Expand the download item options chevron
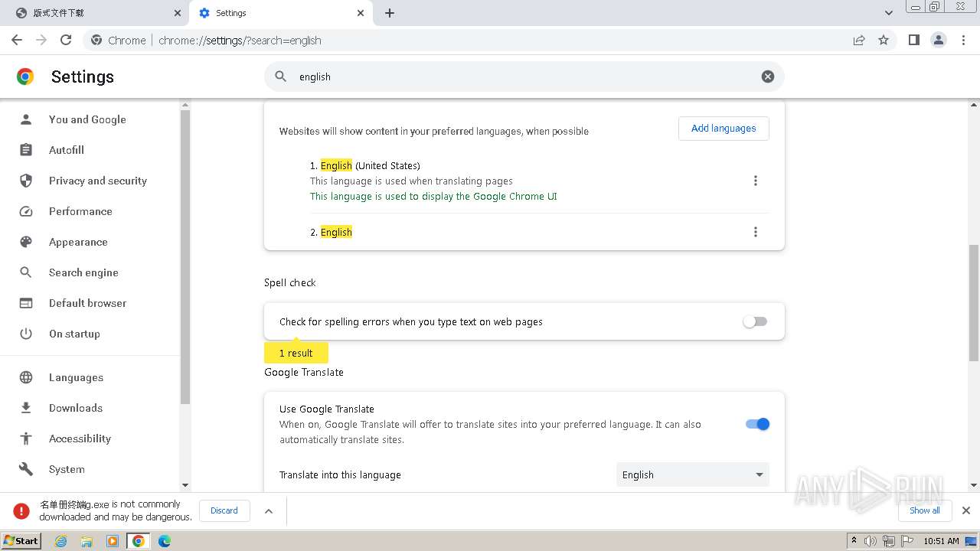 [269, 511]
